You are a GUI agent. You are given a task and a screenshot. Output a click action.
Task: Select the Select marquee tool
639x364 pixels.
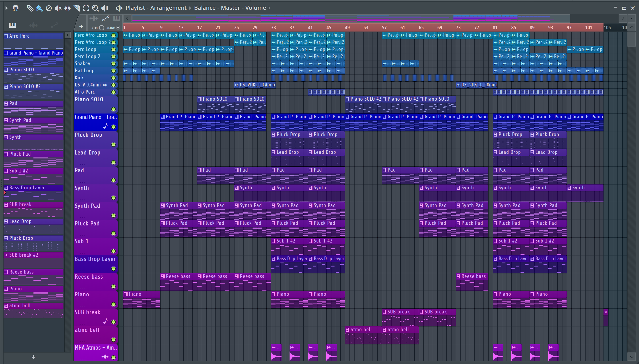86,8
